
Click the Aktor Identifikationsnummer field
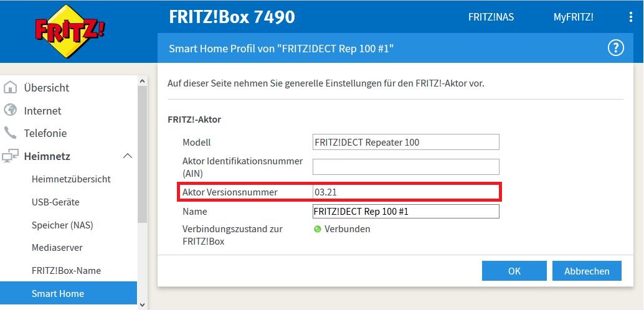pos(406,167)
